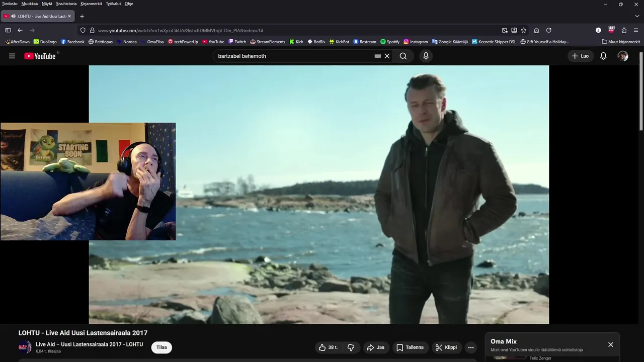Open the ABP extension icon with counter
Screen dimensions: 644x362
point(611,30)
